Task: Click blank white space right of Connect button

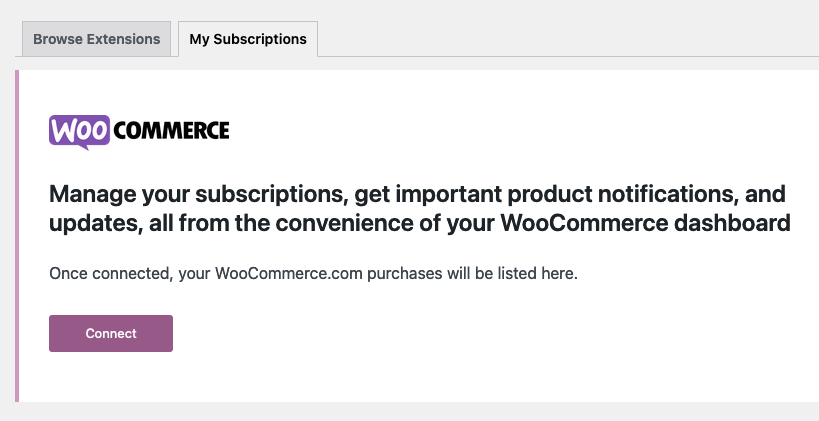Action: 470,333
